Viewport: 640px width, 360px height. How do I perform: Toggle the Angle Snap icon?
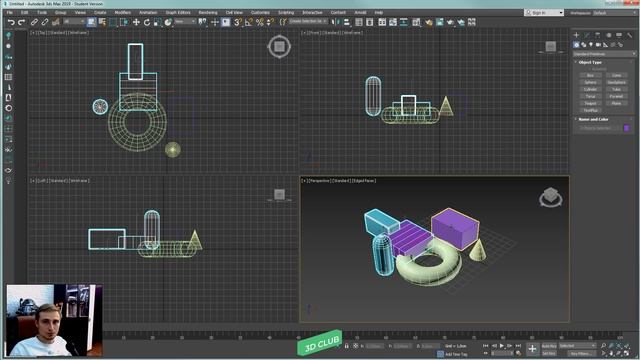tap(249, 22)
